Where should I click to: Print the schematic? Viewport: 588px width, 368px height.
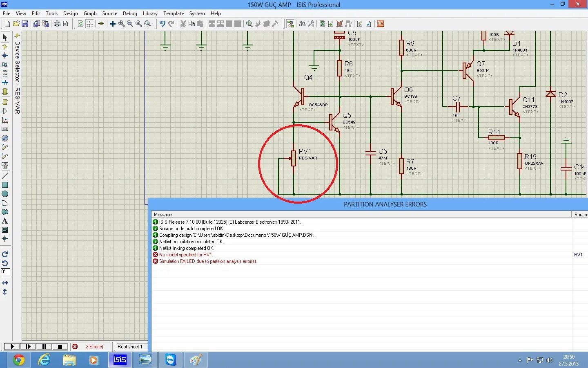[x=57, y=24]
